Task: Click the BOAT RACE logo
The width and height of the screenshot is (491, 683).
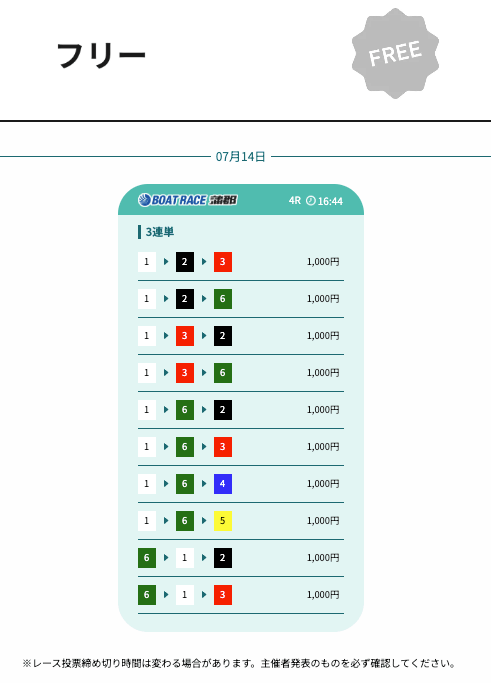Action: tap(188, 200)
